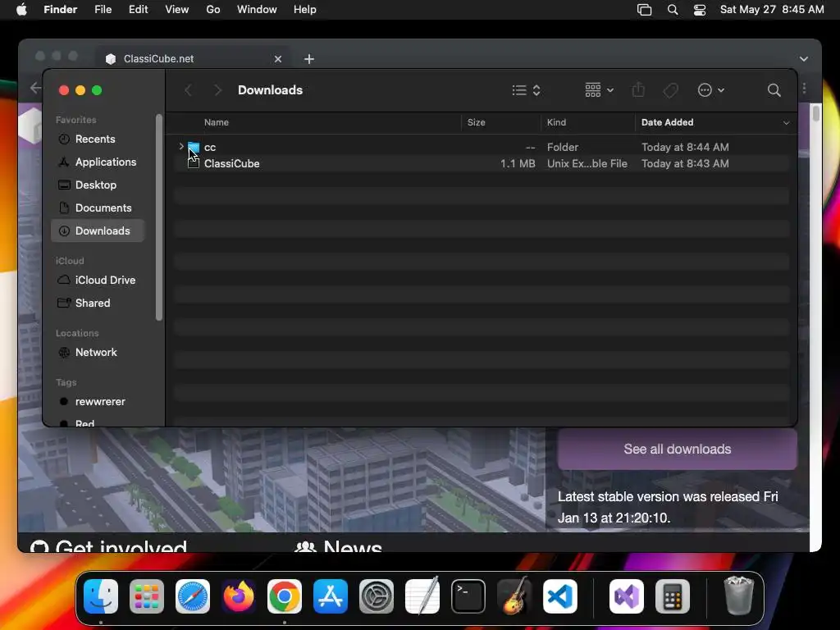Click ClassiCube size 1.1 MB
The image size is (840, 630).
[518, 163]
